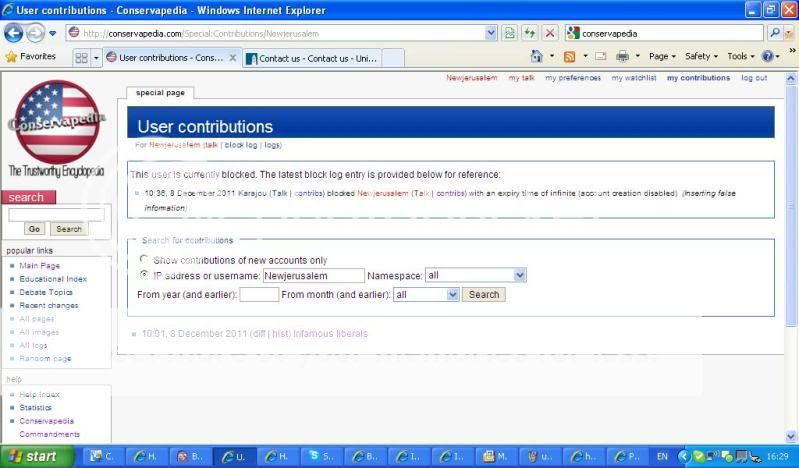Click the wiki sidebar search field

57,215
